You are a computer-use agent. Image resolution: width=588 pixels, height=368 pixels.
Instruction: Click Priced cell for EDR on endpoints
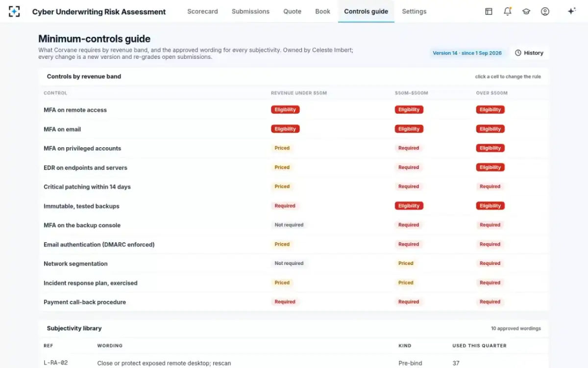coord(282,167)
